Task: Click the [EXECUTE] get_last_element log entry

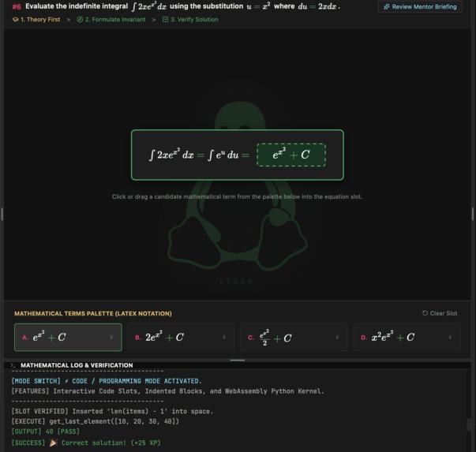Action: click(x=95, y=421)
